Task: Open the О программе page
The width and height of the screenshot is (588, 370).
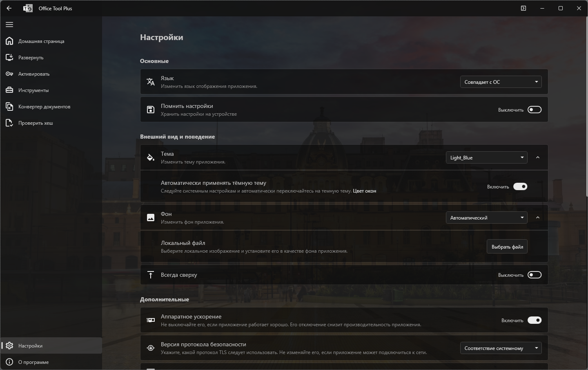Action: point(51,362)
